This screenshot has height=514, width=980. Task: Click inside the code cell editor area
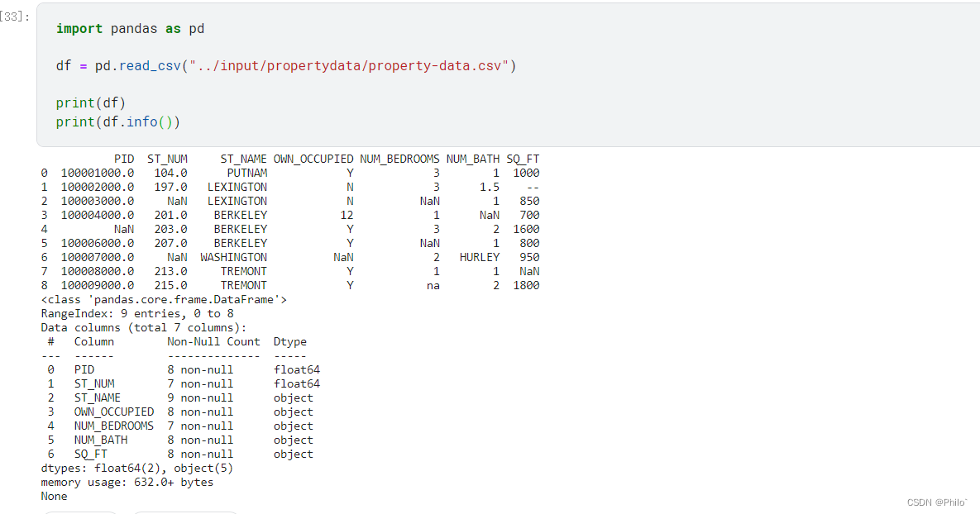pos(508,75)
